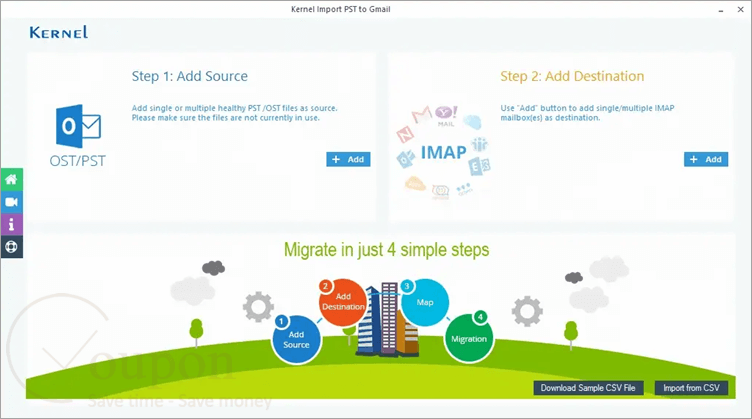Open the support lifebuoy sidebar icon
Screen dimensions: 752x419
point(12,246)
